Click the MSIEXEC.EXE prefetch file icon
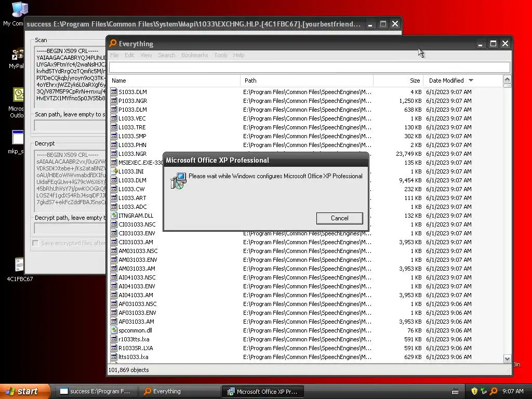Viewport: 532px width, 399px height. click(114, 163)
